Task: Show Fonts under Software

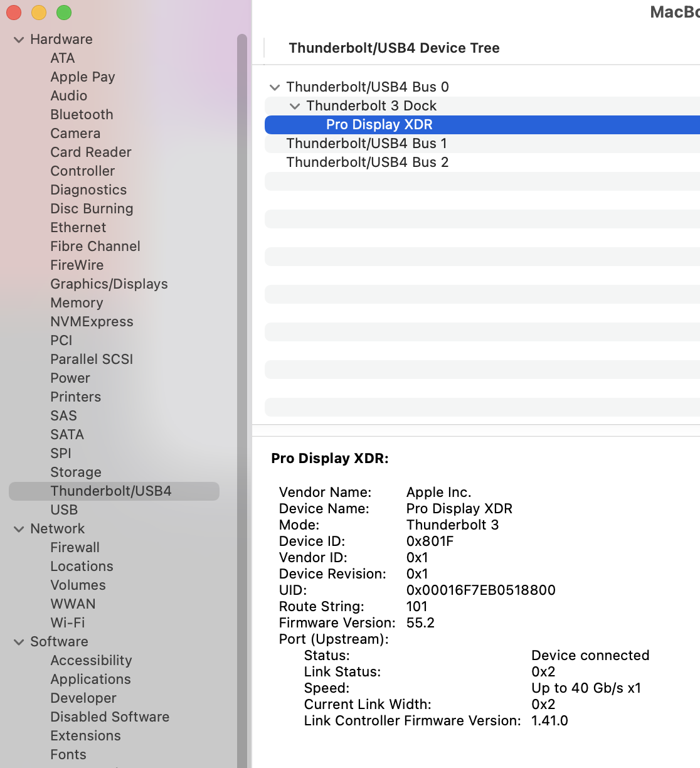Action: click(x=68, y=755)
